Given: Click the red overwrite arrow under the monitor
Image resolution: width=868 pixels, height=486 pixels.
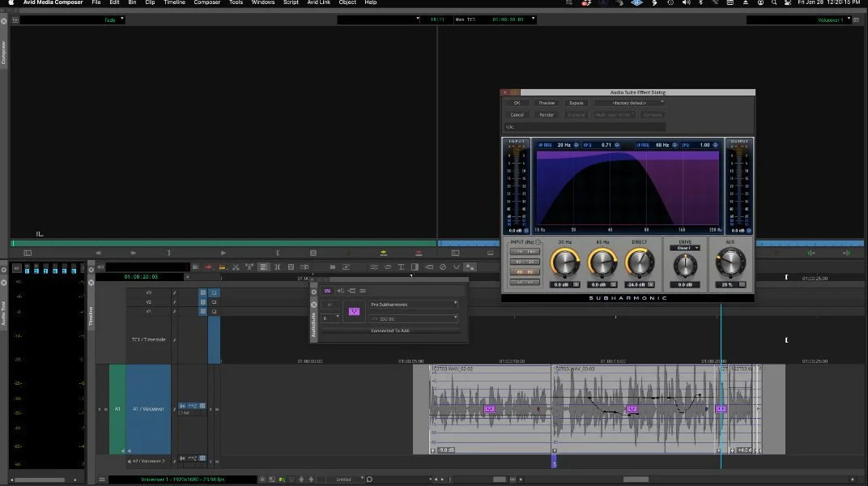Looking at the screenshot, I should [x=419, y=253].
